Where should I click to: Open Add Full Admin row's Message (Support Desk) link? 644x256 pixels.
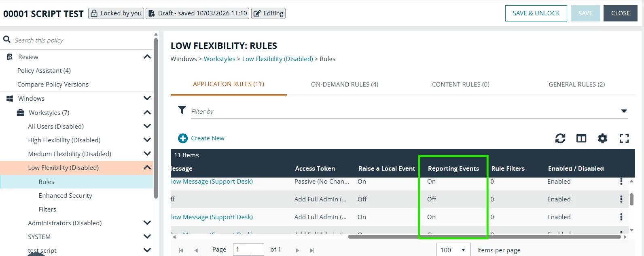(x=212, y=217)
